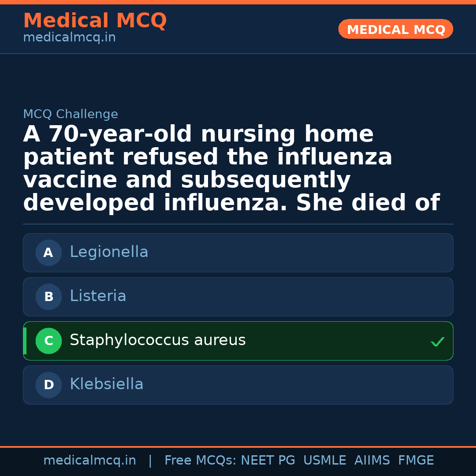This screenshot has width=476, height=476.
Task: Click the green checkmark on the correct answer
Action: [x=437, y=342]
